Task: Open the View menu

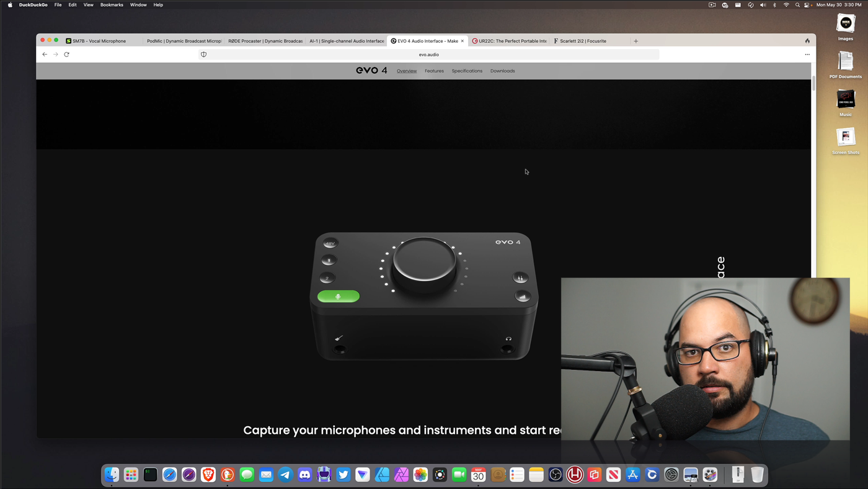Action: pos(89,5)
